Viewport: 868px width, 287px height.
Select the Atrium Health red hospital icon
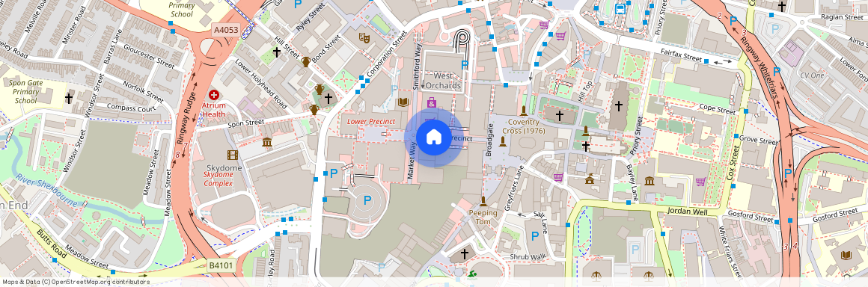[x=213, y=95]
